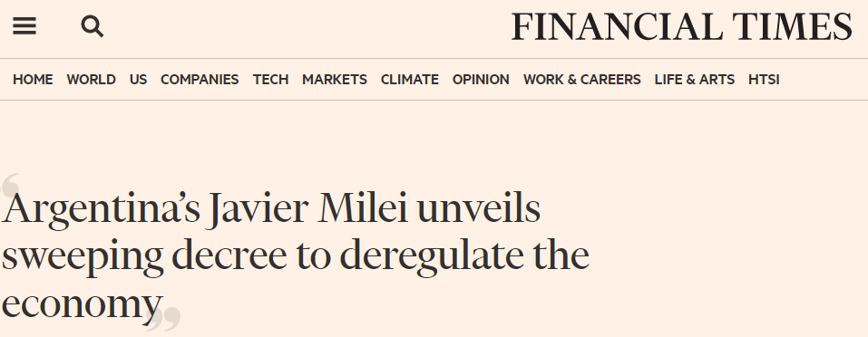The image size is (868, 337).
Task: Click the word 'economy' in the headline
Action: coord(82,304)
